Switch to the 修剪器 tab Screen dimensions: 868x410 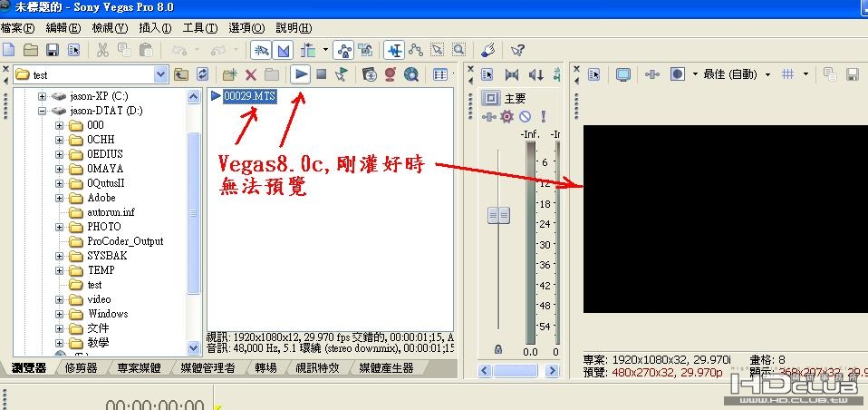point(82,368)
